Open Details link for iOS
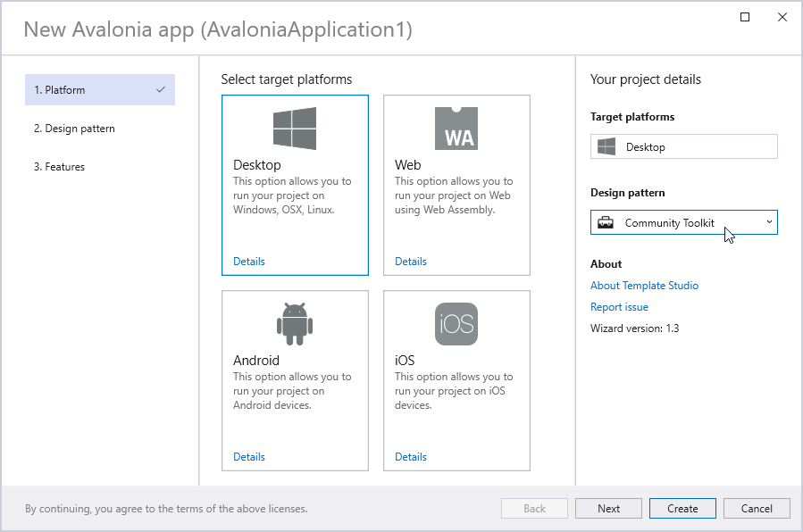The height and width of the screenshot is (532, 803). [x=411, y=457]
